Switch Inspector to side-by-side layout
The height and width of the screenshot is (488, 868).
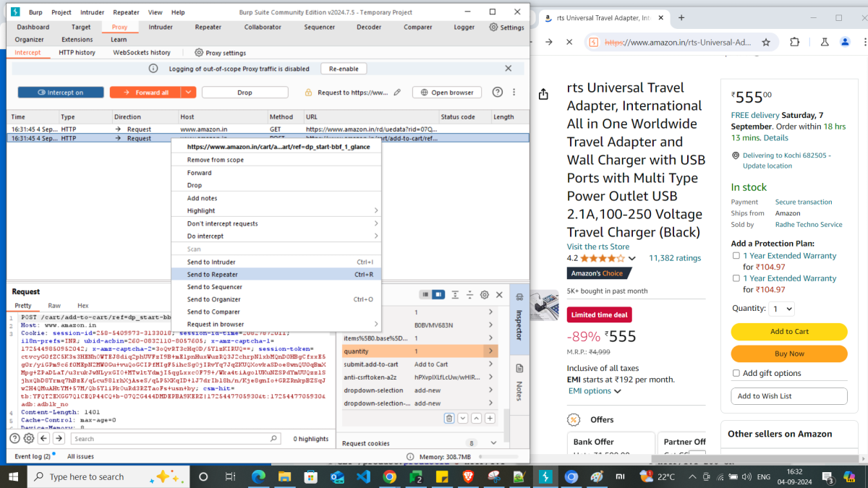[438, 295]
